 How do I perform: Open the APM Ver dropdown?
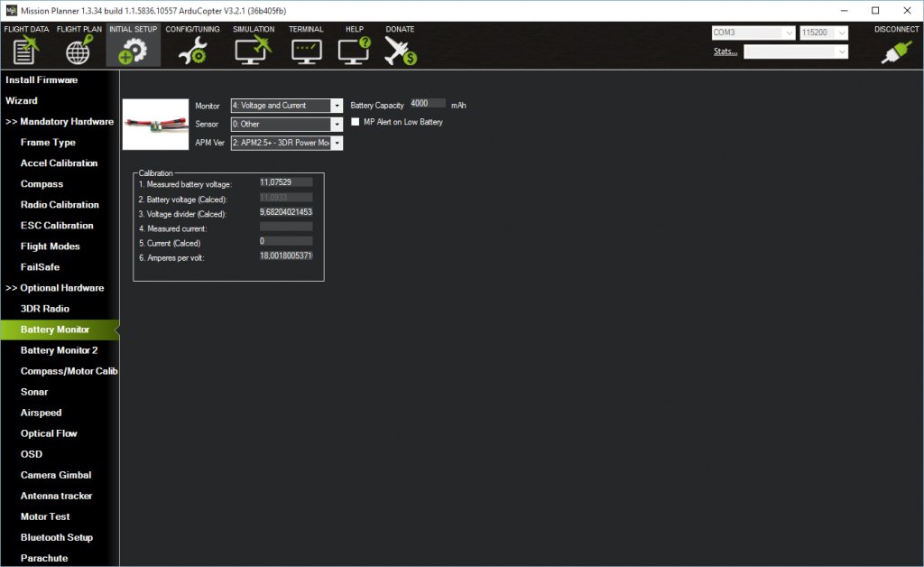point(286,143)
